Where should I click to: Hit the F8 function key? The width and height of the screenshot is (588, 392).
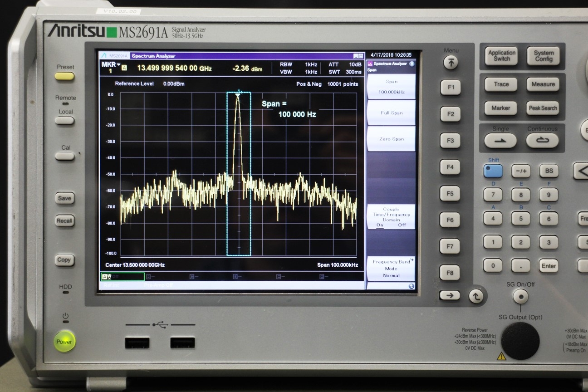(450, 273)
